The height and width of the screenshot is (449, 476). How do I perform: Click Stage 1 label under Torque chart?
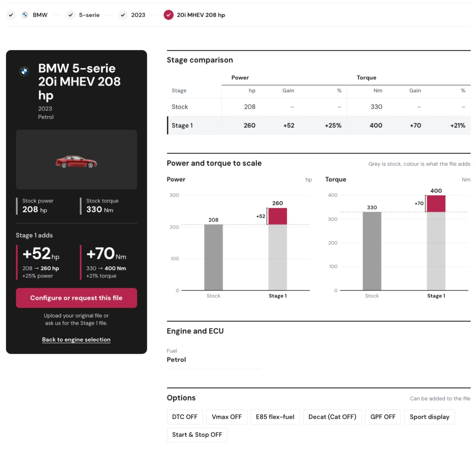tap(436, 296)
